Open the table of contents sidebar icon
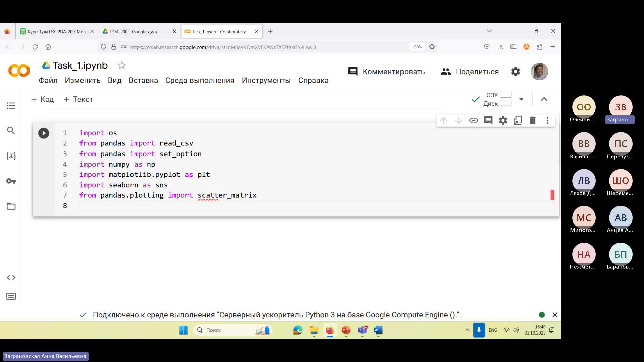The width and height of the screenshot is (644, 362). [x=11, y=106]
